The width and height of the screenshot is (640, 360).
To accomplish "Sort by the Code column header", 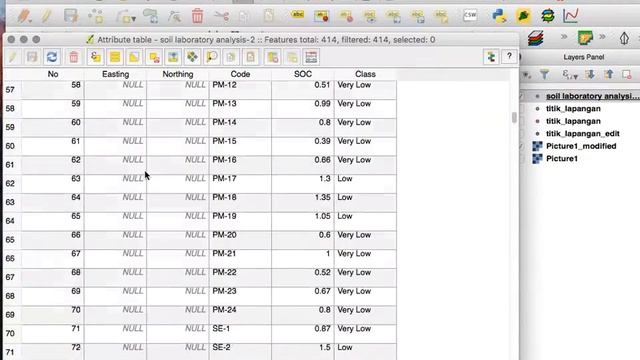I will (240, 74).
